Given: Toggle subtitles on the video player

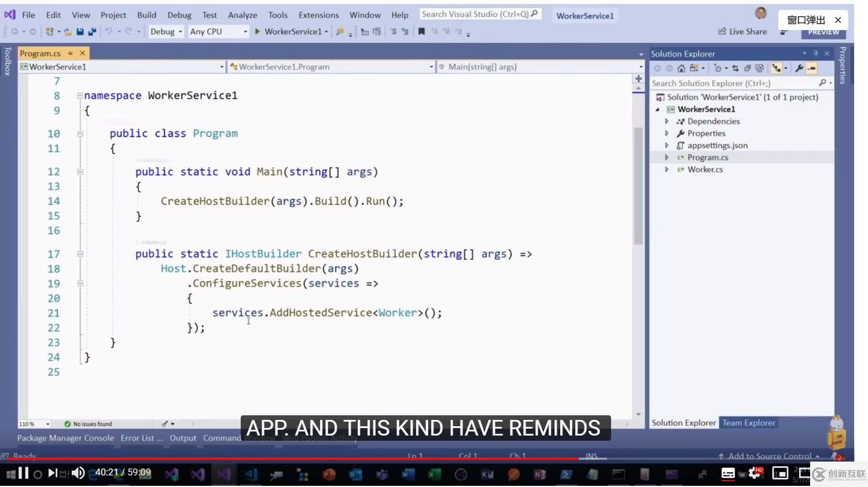Looking at the screenshot, I should pos(728,474).
